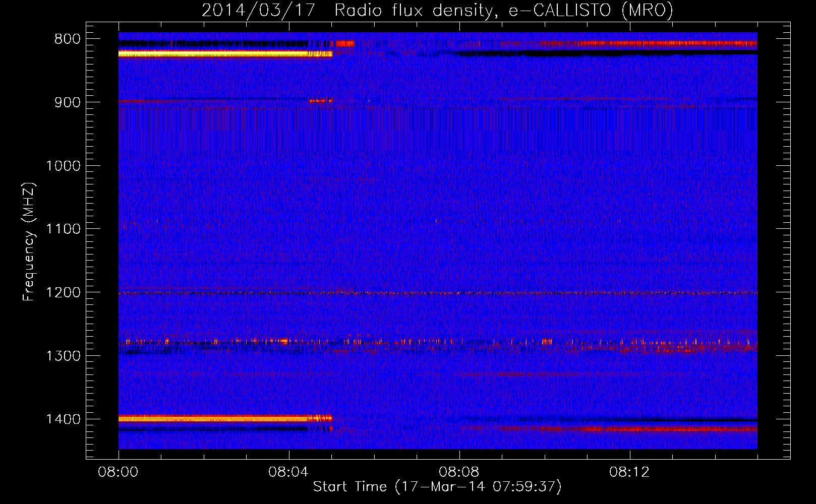This screenshot has width=816, height=504.
Task: Click the 800 frequency tick label
Action: coord(68,39)
